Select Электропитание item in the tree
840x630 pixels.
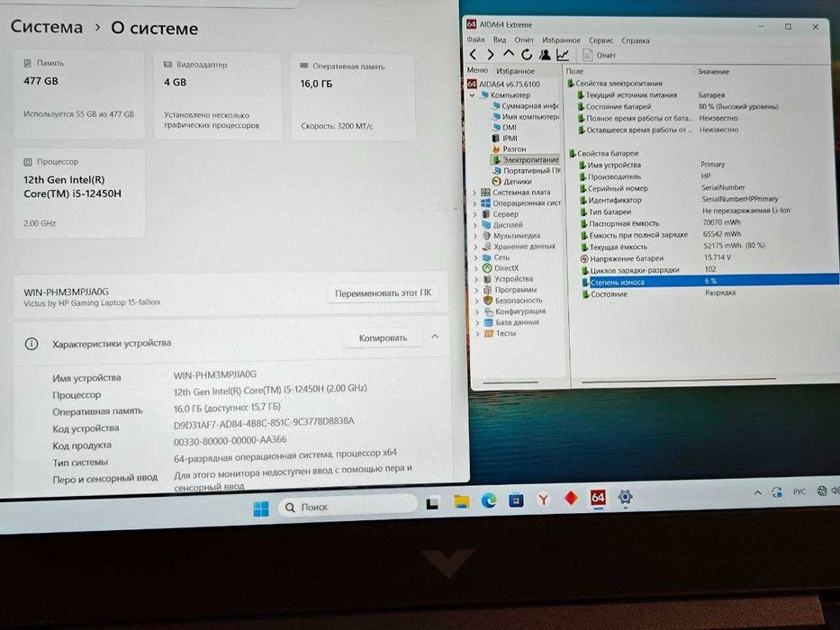pyautogui.click(x=525, y=159)
